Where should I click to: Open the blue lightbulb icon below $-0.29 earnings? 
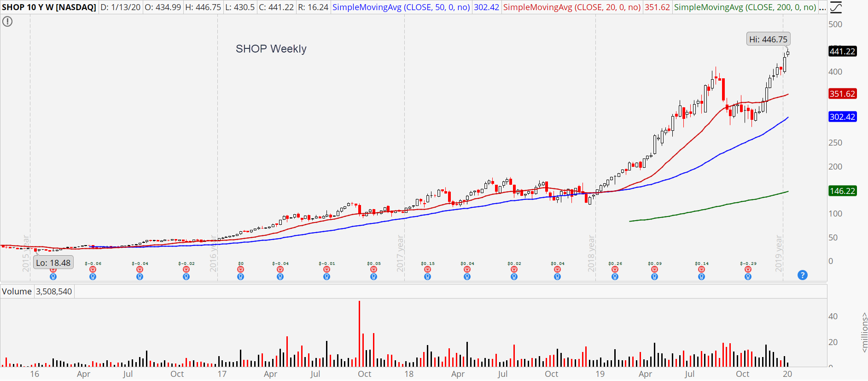coord(748,277)
